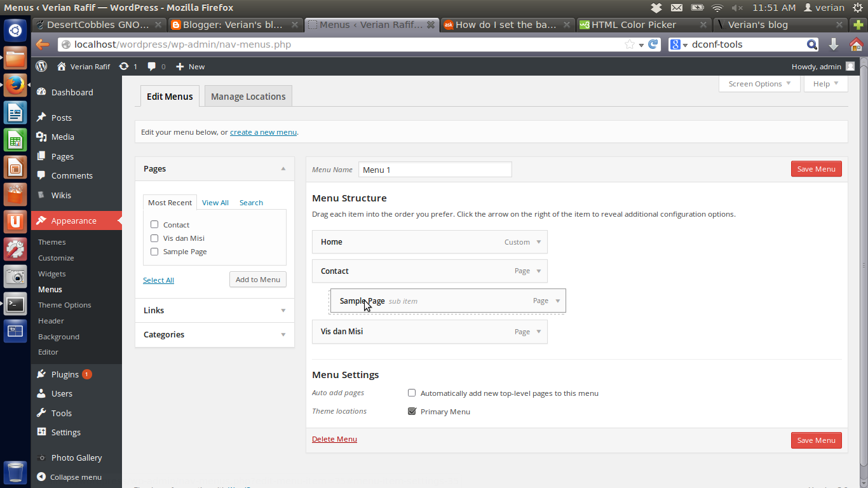Open the Users section icon
The height and width of the screenshot is (488, 868).
click(x=43, y=393)
